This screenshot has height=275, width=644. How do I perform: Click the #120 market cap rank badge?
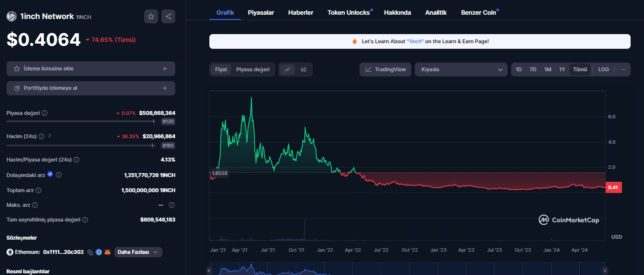(168, 122)
